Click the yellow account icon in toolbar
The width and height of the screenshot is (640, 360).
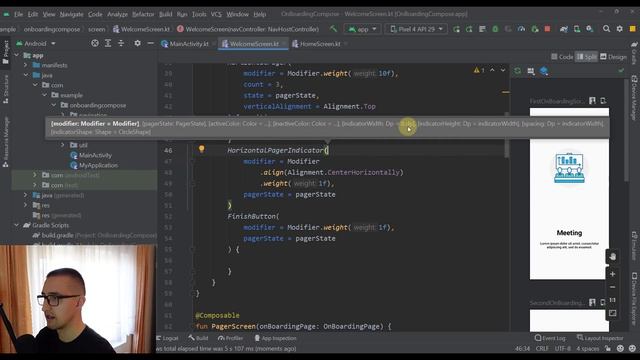pyautogui.click(x=633, y=29)
